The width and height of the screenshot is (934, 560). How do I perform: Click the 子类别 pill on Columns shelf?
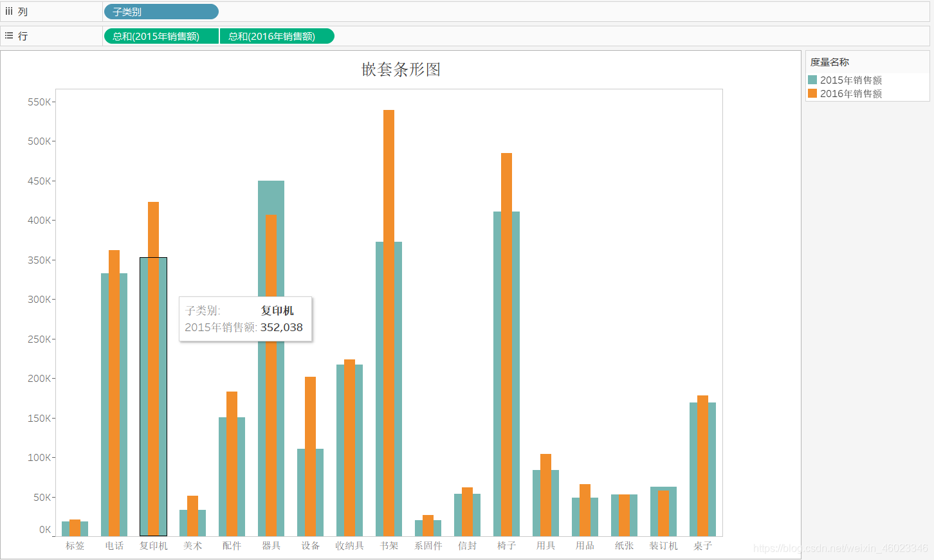[161, 12]
